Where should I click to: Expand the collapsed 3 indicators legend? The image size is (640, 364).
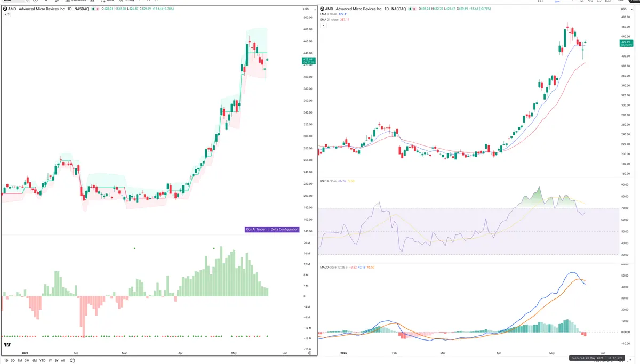click(7, 14)
